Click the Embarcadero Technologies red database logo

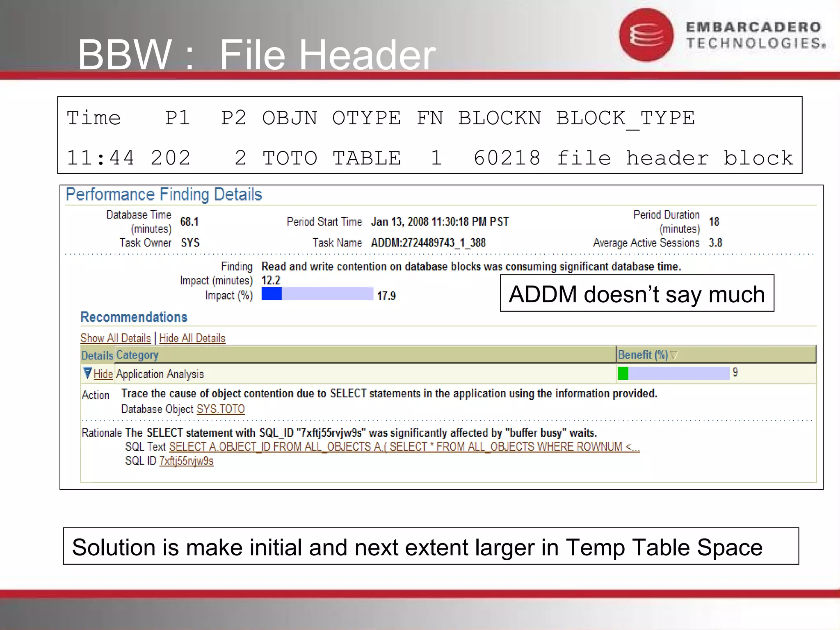point(646,35)
